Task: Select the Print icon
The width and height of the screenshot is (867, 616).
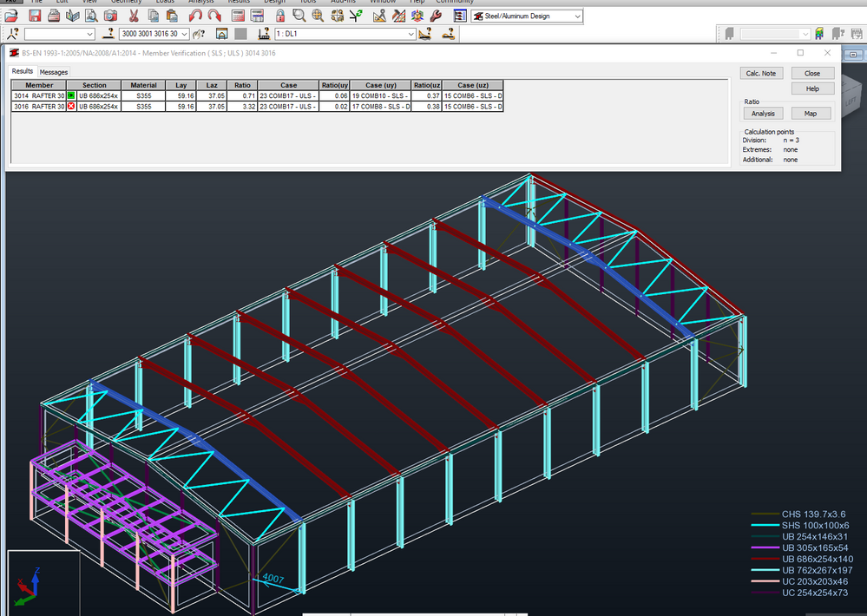Action: 55,15
